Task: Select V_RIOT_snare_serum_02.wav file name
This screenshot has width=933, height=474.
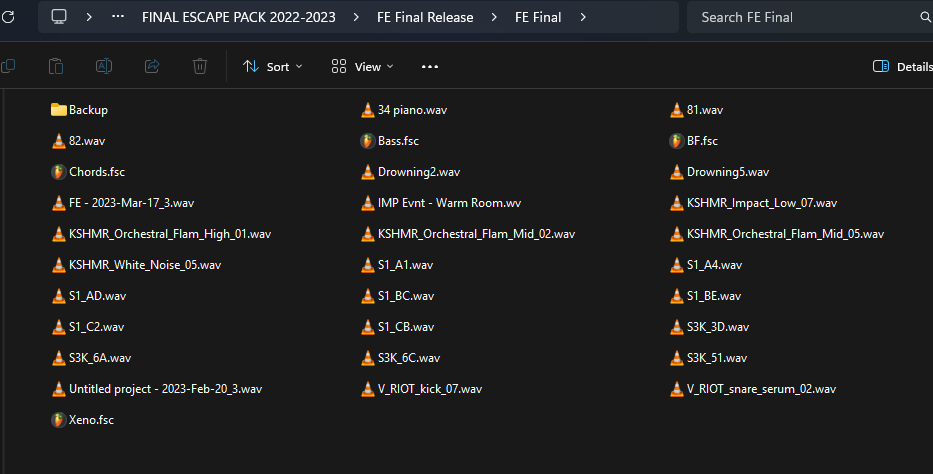Action: coord(761,388)
